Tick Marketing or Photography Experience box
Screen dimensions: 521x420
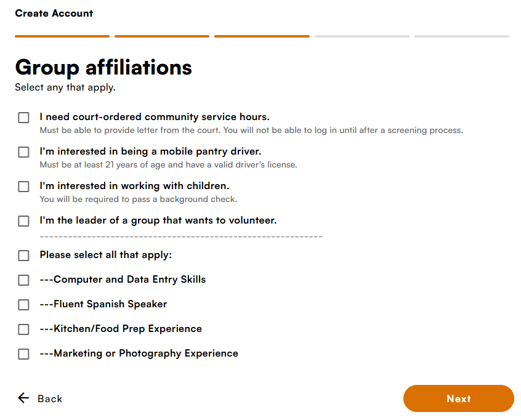coord(23,354)
